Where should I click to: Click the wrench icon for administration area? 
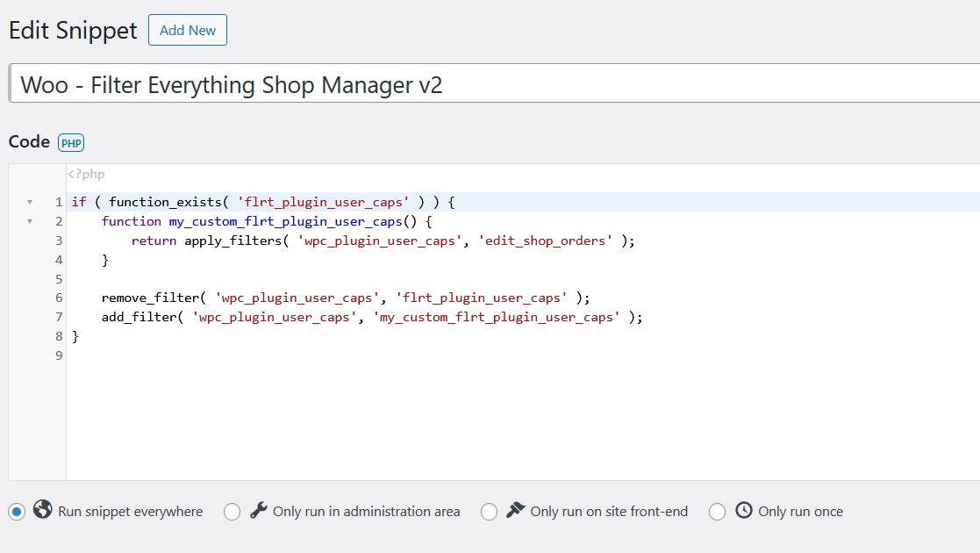pos(259,510)
